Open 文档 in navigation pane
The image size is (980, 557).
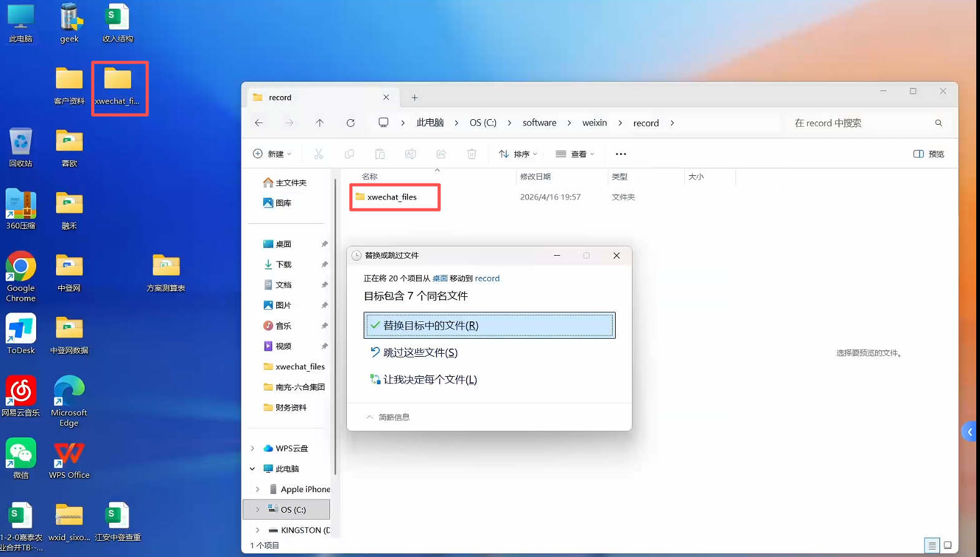click(277, 285)
